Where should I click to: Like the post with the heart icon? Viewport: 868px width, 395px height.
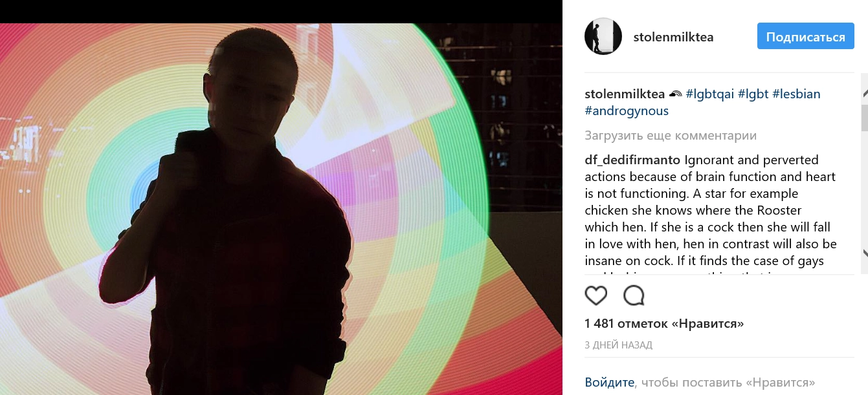coord(596,295)
